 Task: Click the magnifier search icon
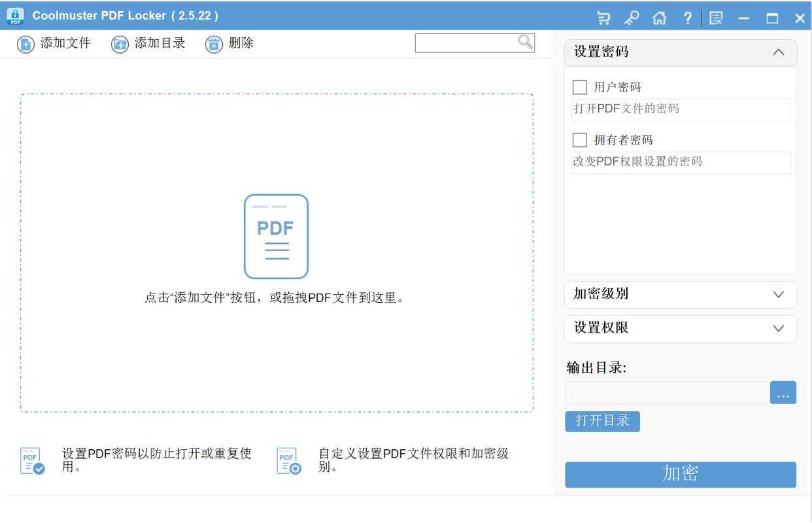coord(524,41)
